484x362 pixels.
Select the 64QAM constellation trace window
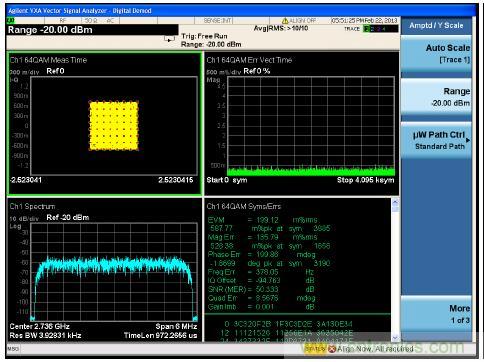pyautogui.click(x=105, y=123)
